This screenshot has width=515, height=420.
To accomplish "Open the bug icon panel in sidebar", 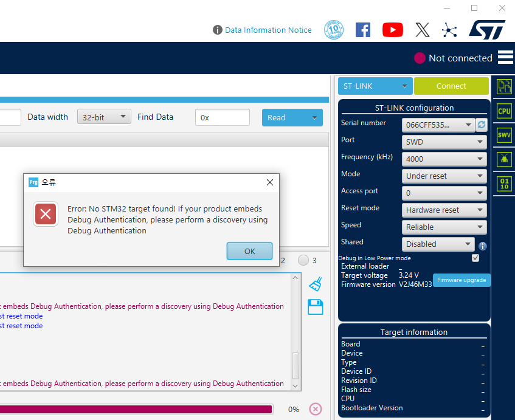I will [x=504, y=159].
